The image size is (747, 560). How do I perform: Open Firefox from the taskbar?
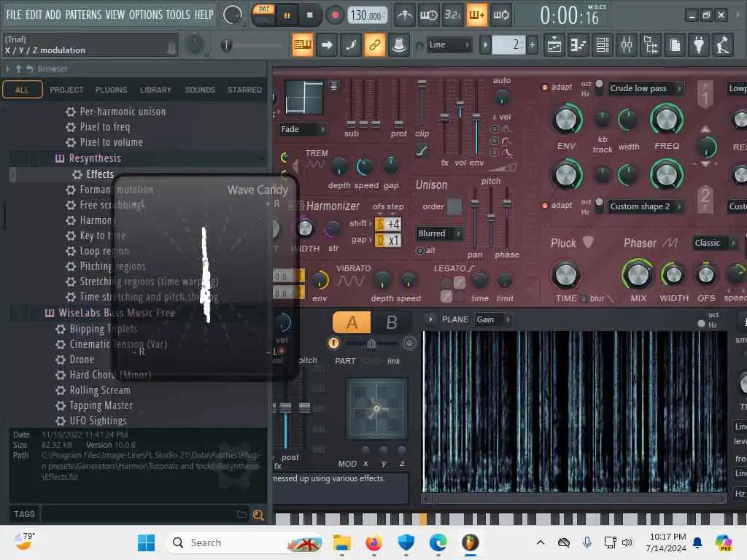click(374, 542)
